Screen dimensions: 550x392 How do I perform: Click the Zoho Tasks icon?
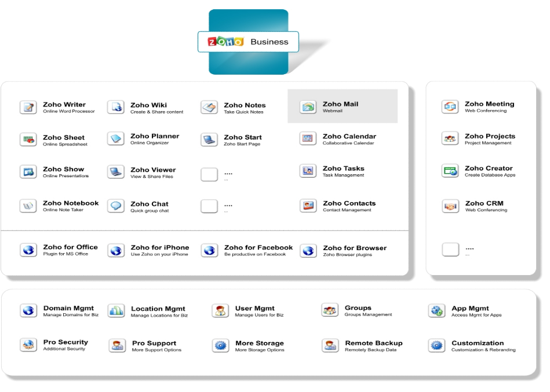tap(308, 171)
